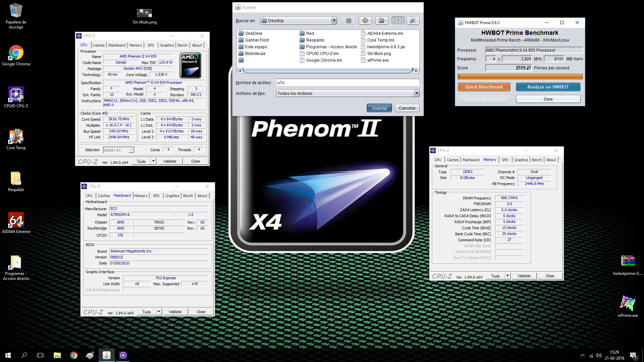Start Quick Benchmark in HWBOT Prime

pos(484,87)
